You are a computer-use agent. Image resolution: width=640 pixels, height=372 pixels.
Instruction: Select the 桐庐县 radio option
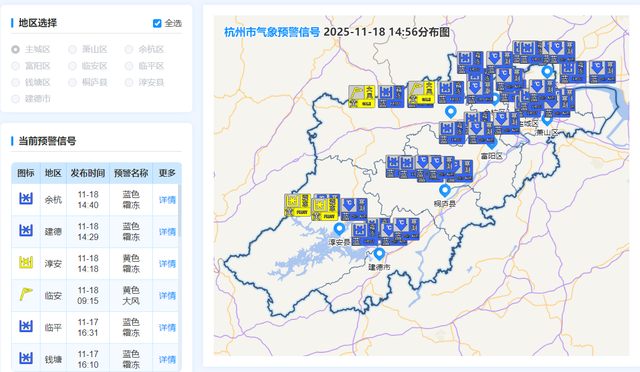(x=72, y=82)
